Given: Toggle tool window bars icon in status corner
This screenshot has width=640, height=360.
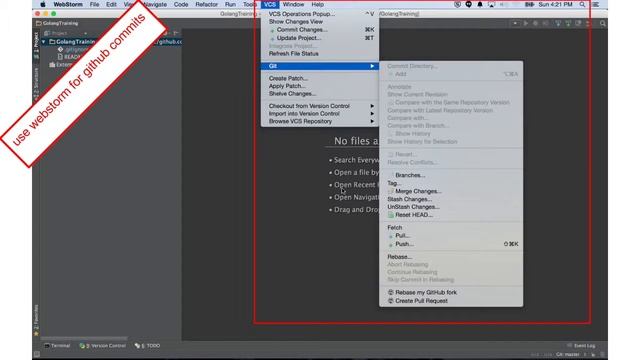Looking at the screenshot, I should [x=36, y=355].
